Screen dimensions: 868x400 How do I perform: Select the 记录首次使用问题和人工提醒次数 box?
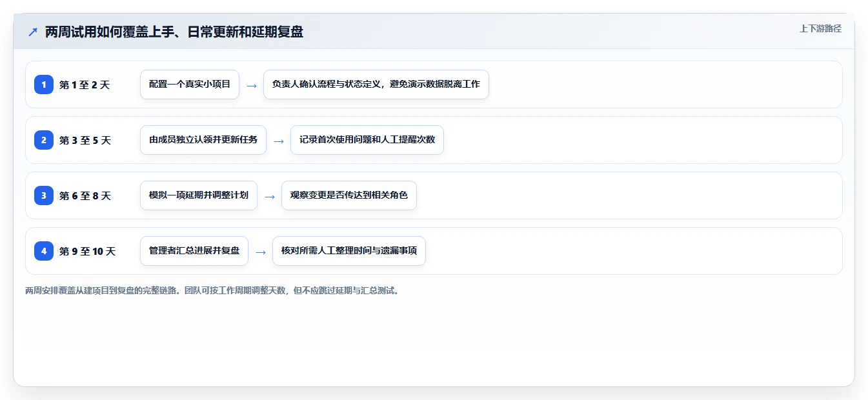tap(367, 140)
